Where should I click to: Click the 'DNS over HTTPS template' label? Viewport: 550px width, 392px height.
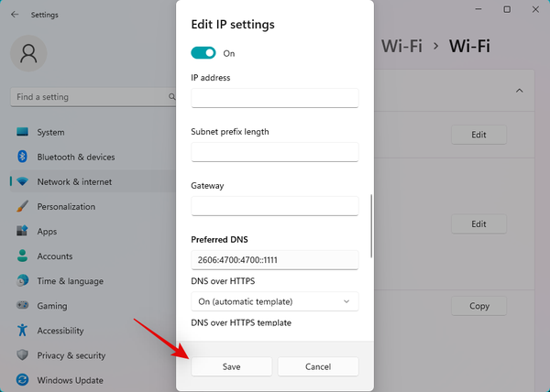coord(241,322)
